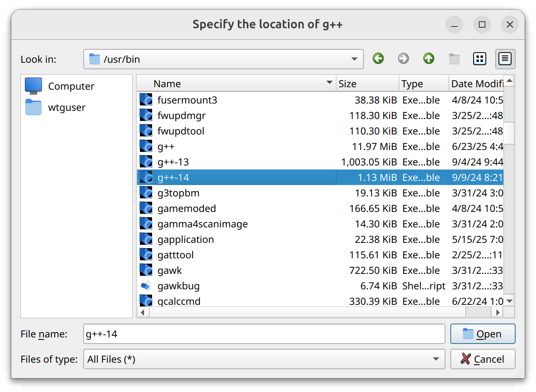This screenshot has width=536, height=392.
Task: Select Computer in the sidebar
Action: 71,86
